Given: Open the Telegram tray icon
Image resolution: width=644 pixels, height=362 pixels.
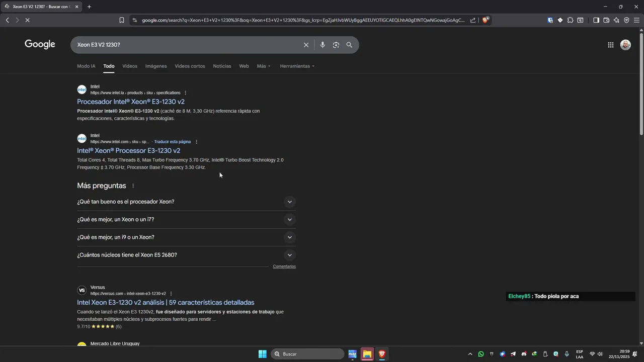Looking at the screenshot, I should (x=513, y=354).
